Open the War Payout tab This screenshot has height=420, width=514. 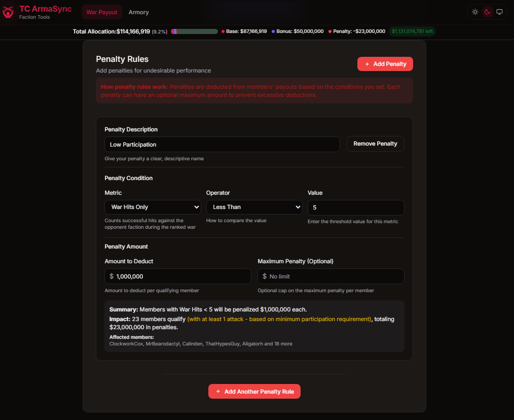(x=101, y=12)
